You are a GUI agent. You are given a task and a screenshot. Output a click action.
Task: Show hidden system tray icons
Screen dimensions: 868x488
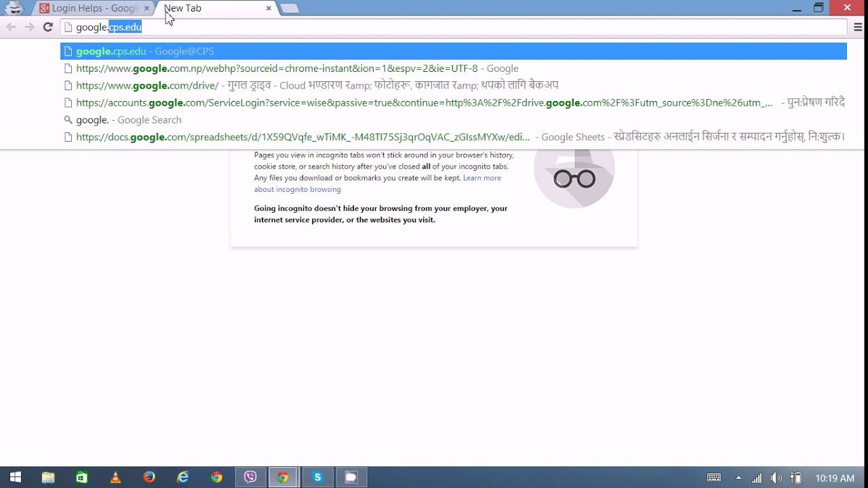[x=738, y=478]
